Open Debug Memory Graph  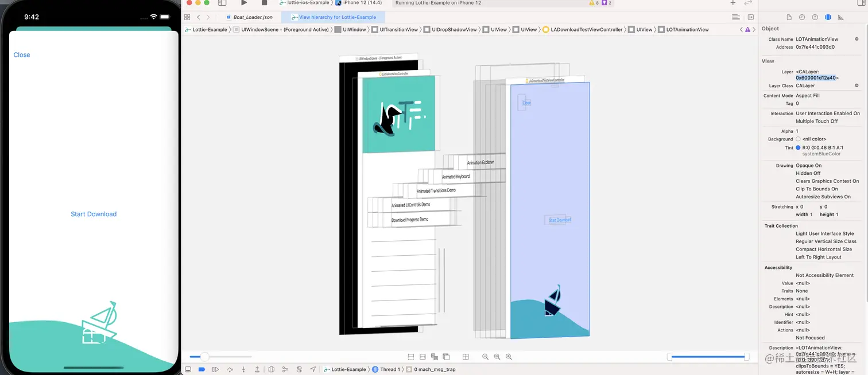pyautogui.click(x=285, y=369)
